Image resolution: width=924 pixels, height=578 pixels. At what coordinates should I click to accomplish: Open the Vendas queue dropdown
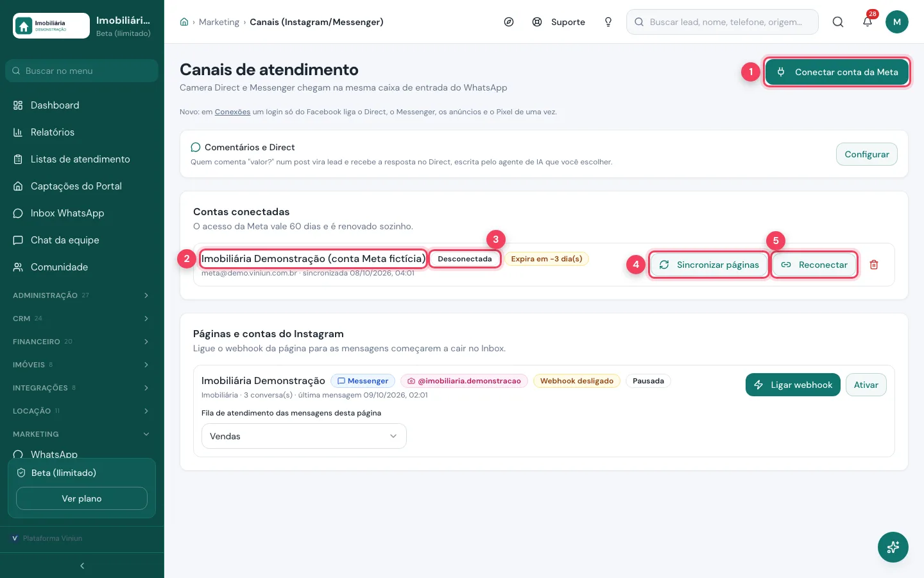pyautogui.click(x=304, y=436)
